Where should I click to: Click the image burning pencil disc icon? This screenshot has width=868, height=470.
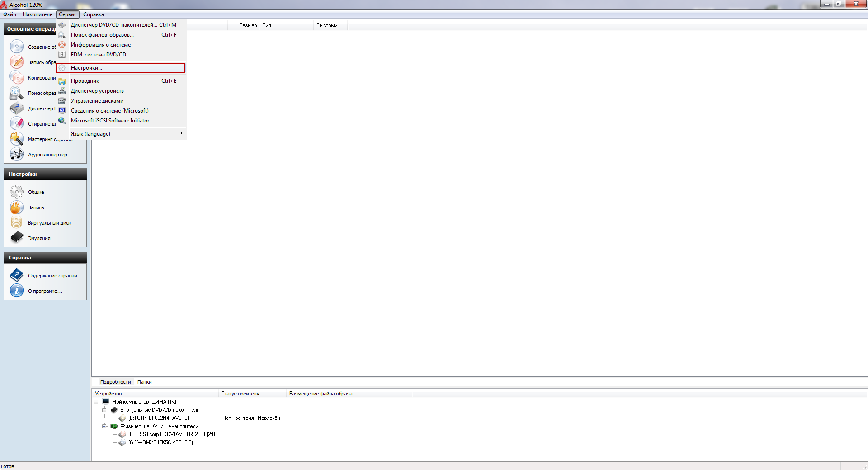17,62
